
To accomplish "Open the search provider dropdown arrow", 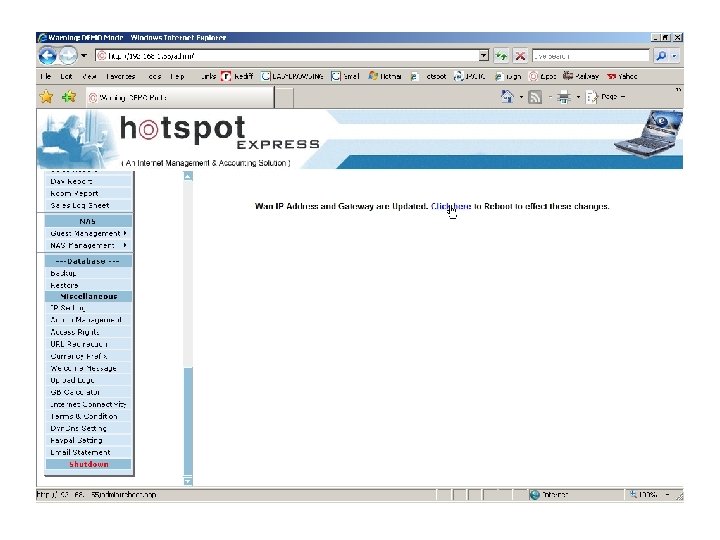I will pos(674,56).
